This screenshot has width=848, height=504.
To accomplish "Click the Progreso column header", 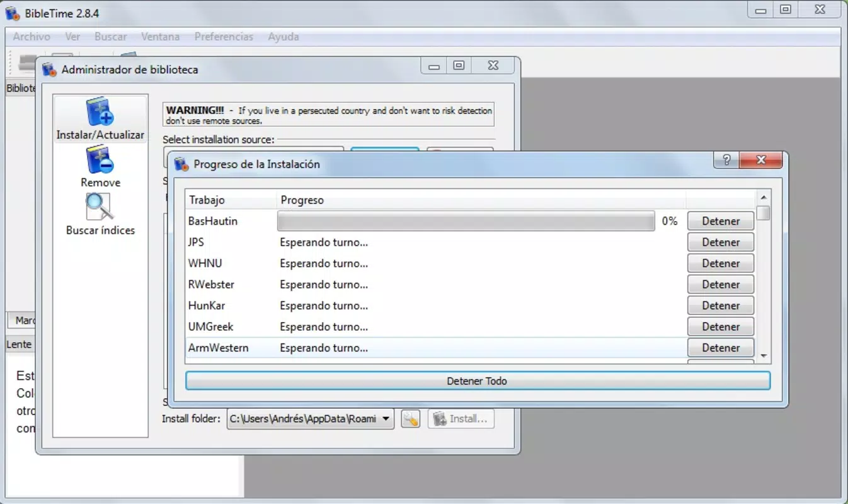I will pyautogui.click(x=482, y=200).
